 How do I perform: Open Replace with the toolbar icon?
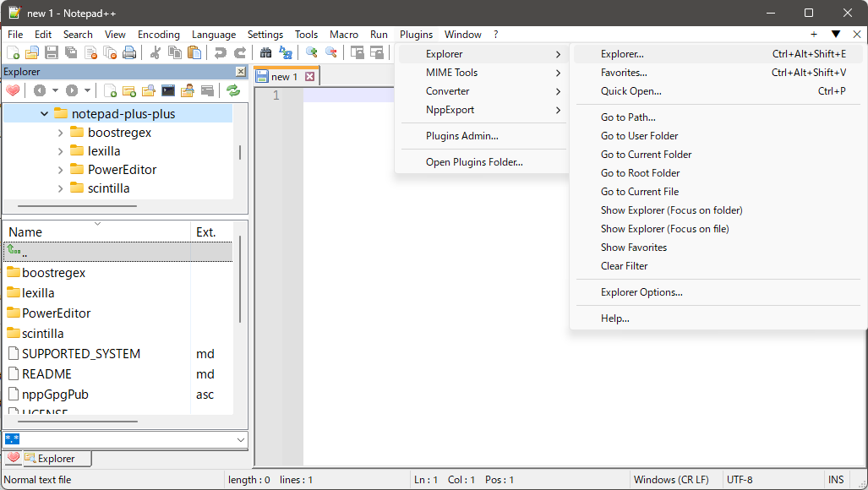(x=286, y=52)
